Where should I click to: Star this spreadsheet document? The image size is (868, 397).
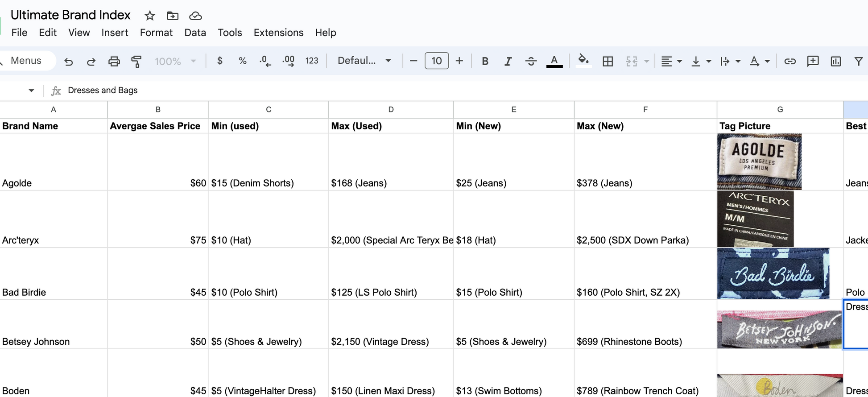(150, 16)
